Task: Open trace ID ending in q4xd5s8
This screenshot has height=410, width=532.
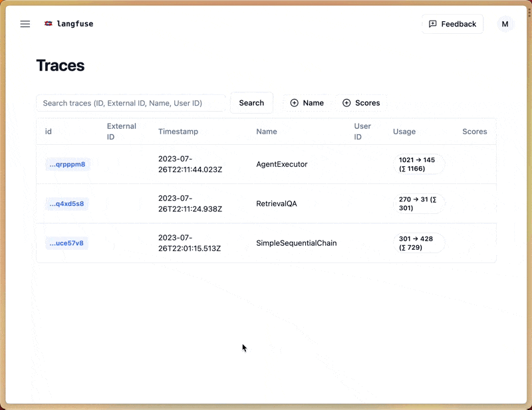Action: pyautogui.click(x=66, y=203)
